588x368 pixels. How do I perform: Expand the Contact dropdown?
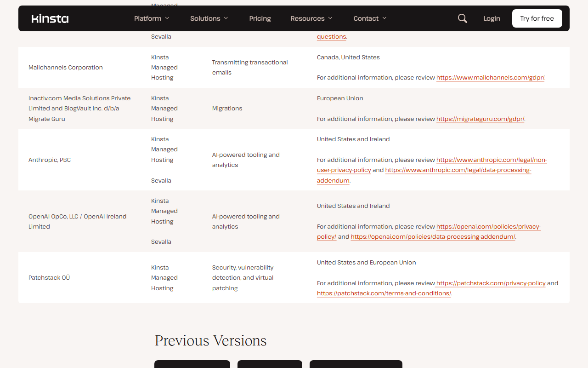370,18
